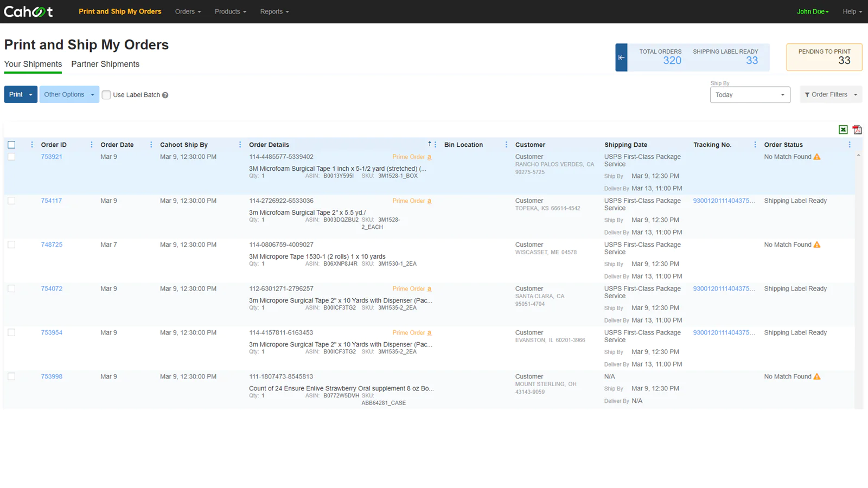The image size is (868, 488).
Task: Open tracking number link for order 754072
Action: click(724, 288)
